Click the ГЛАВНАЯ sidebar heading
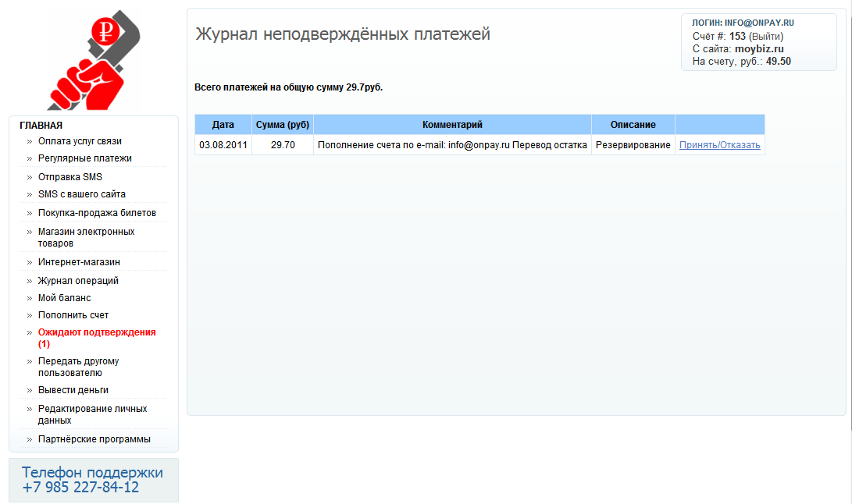Image resolution: width=852 pixels, height=504 pixels. [x=41, y=126]
